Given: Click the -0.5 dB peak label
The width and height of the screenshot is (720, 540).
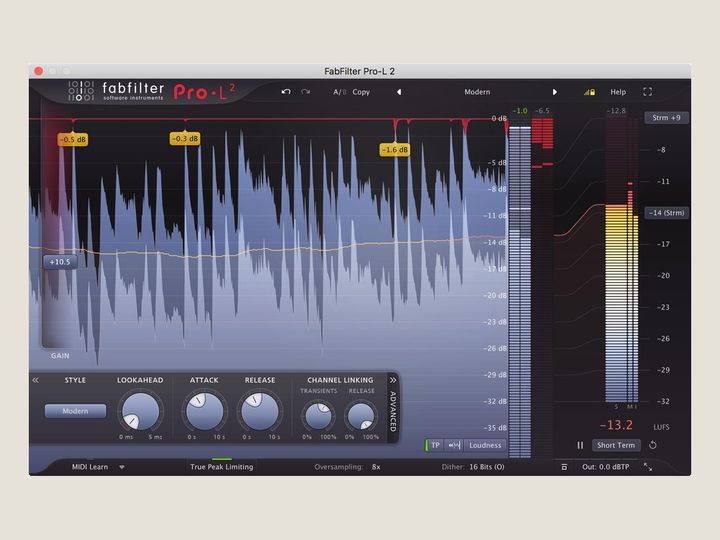Looking at the screenshot, I should 73,139.
